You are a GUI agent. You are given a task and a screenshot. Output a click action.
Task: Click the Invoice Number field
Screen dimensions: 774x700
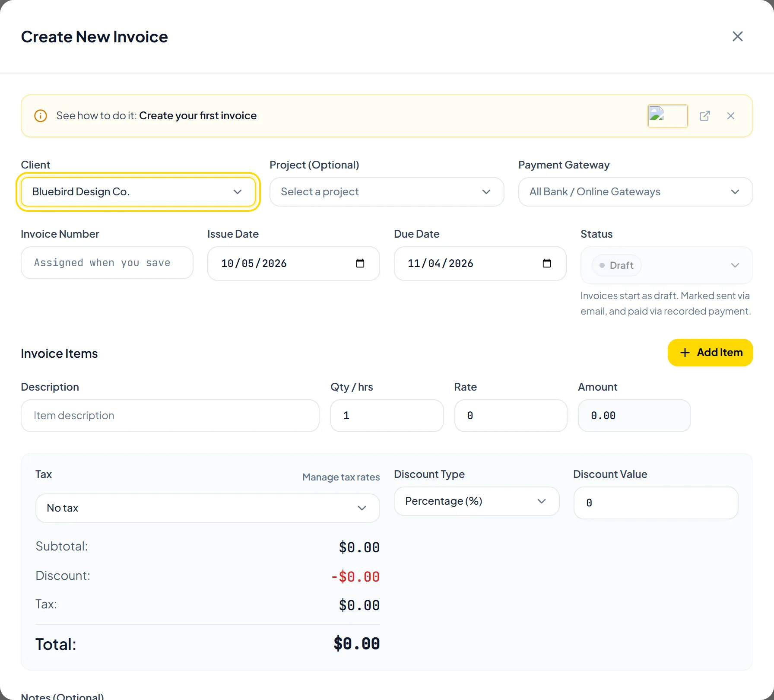click(x=107, y=263)
